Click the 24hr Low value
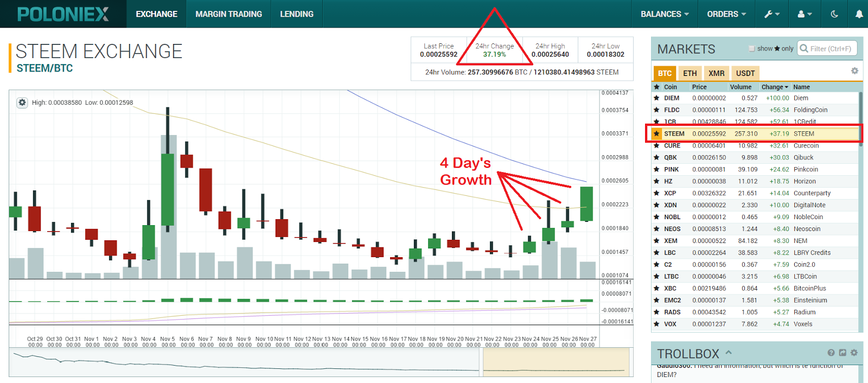868x383 pixels. click(605, 54)
